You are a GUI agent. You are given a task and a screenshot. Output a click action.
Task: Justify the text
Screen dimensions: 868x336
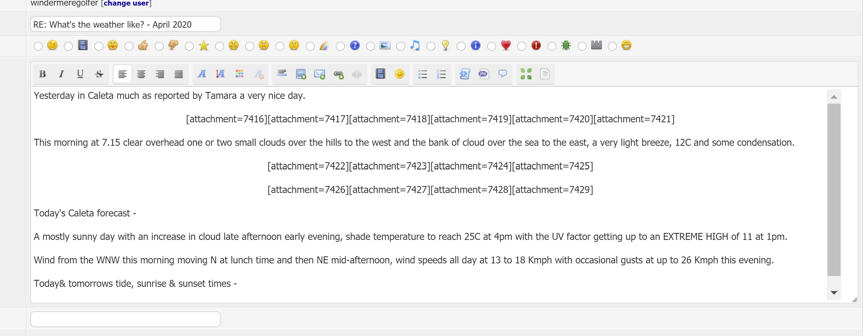tap(179, 74)
